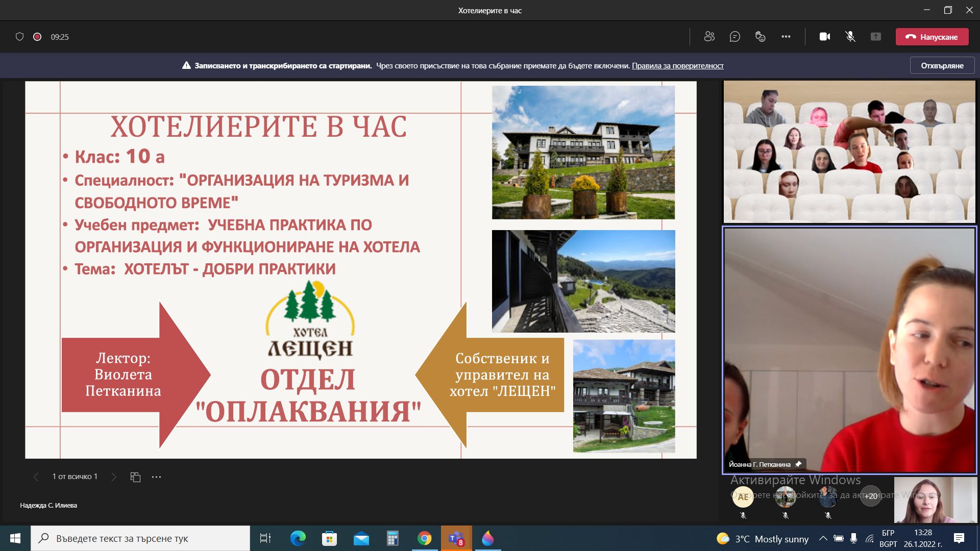Open the droplet app in taskbar
980x551 pixels.
pyautogui.click(x=488, y=538)
